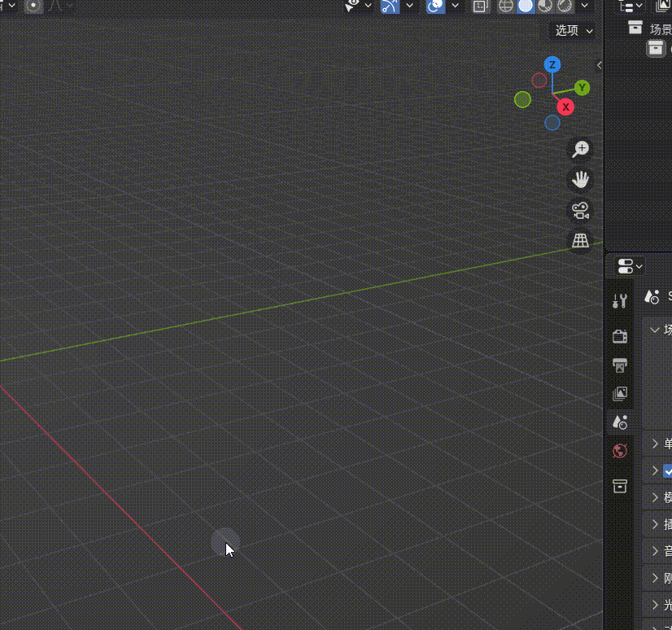Open the Tool properties tab (wrench icon)
672x630 pixels.
point(620,301)
